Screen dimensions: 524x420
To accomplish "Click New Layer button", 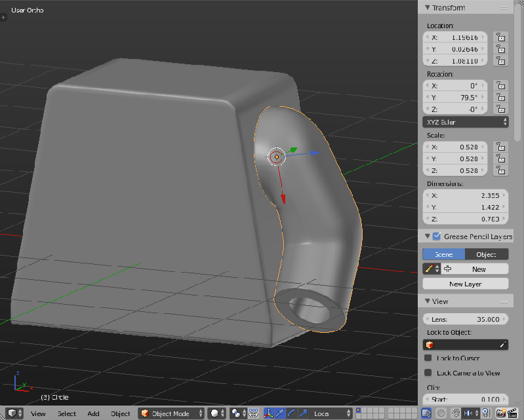I will [x=466, y=284].
